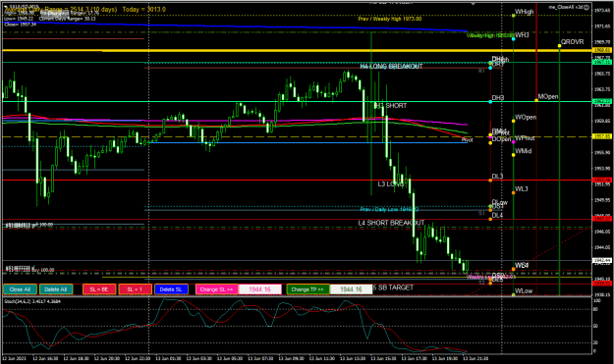Click the MOpen level marker
The image size is (614, 364).
click(536, 100)
